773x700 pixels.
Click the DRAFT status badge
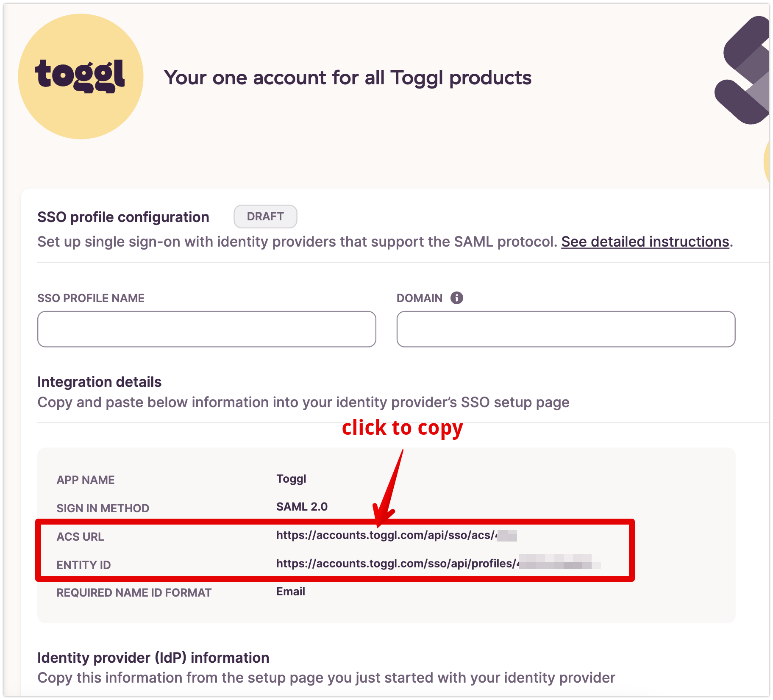(265, 217)
